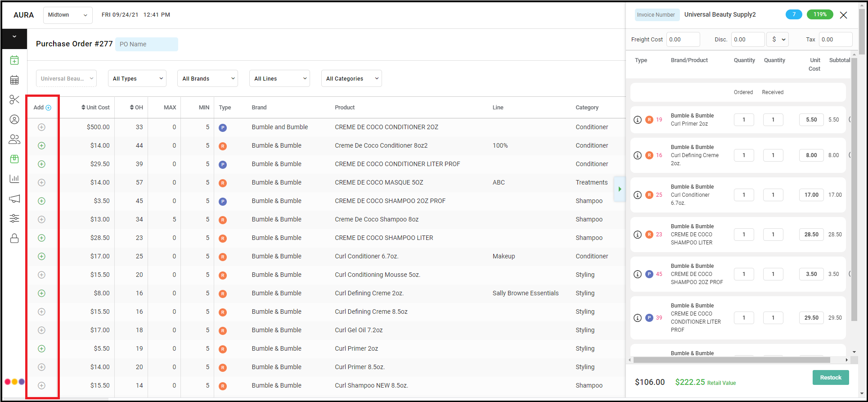868x402 pixels.
Task: Click the invoice panel horizontal scrollbar
Action: coord(732,360)
